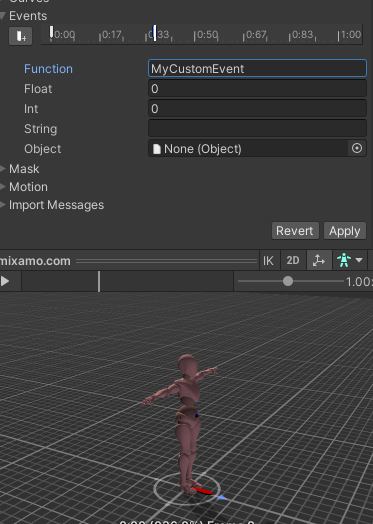Image resolution: width=373 pixels, height=524 pixels.
Task: Edit the Function field MyCustomEvent
Action: (257, 69)
